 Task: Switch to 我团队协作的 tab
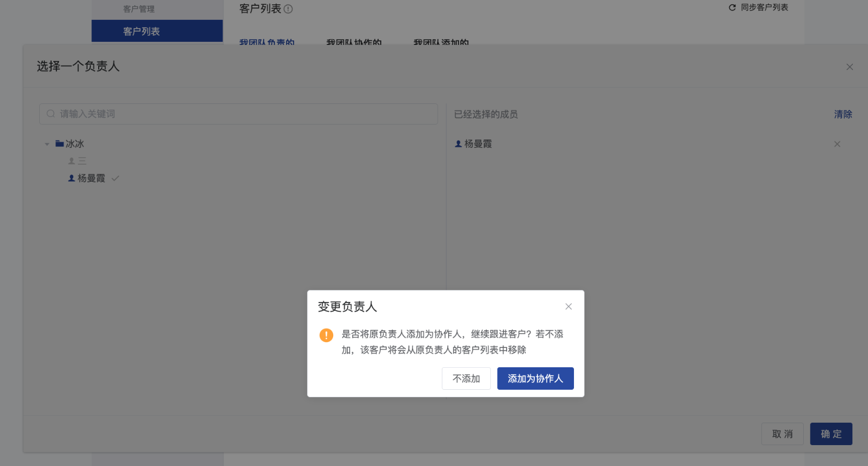click(x=354, y=42)
